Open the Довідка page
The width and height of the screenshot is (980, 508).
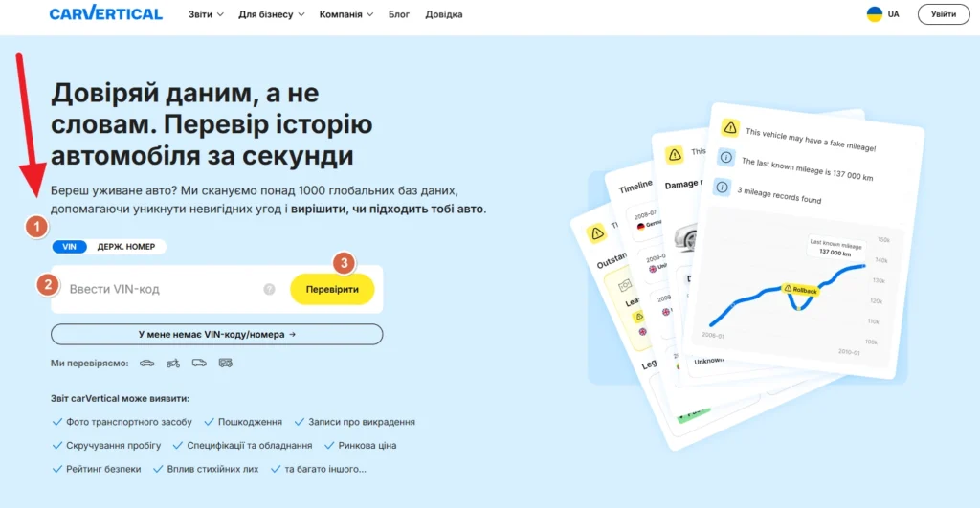click(444, 14)
